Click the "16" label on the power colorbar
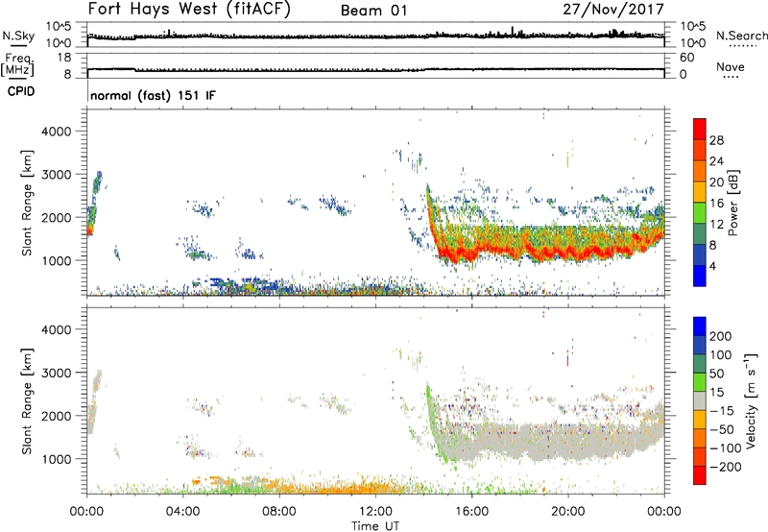768x532 pixels. [x=716, y=204]
